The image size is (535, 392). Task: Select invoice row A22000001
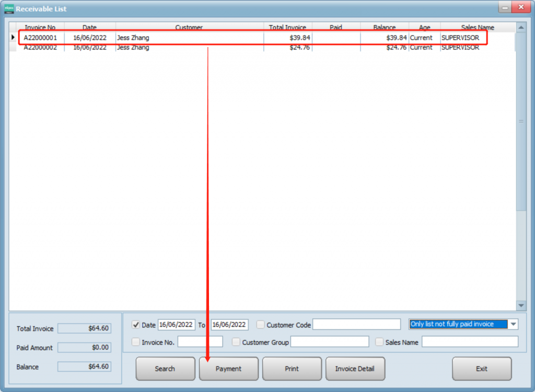click(40, 38)
